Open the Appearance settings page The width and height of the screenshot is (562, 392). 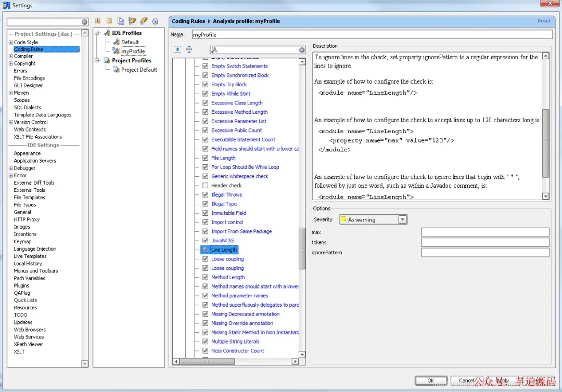click(x=27, y=153)
